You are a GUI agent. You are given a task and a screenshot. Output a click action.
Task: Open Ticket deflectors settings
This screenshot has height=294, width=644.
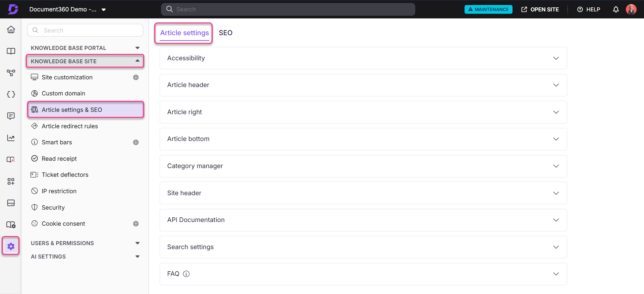(85, 175)
